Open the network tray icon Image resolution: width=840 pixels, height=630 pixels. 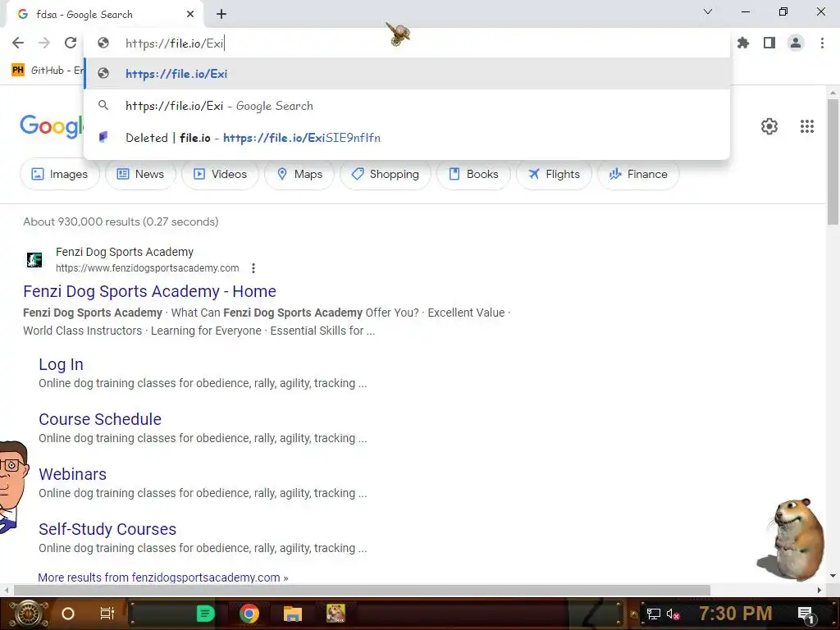coord(654,614)
